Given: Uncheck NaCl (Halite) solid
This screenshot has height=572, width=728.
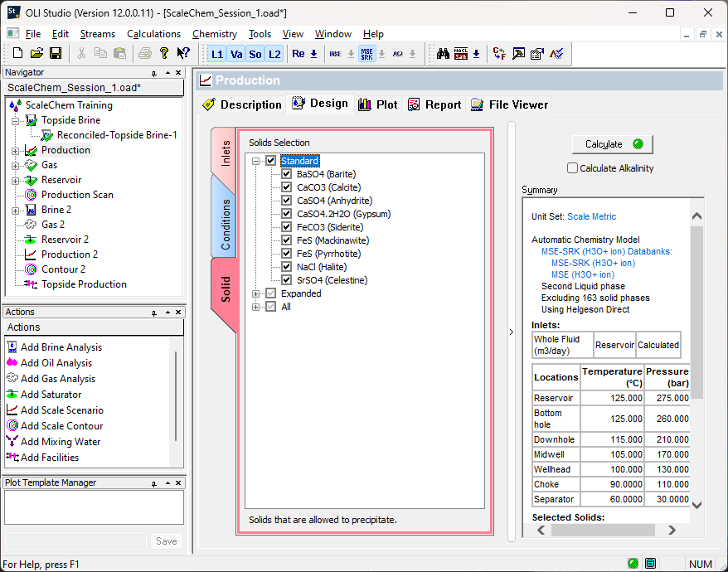Looking at the screenshot, I should point(286,267).
